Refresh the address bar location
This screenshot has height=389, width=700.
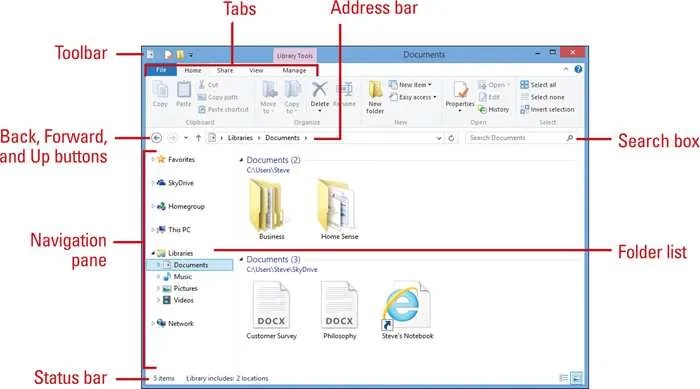(451, 138)
